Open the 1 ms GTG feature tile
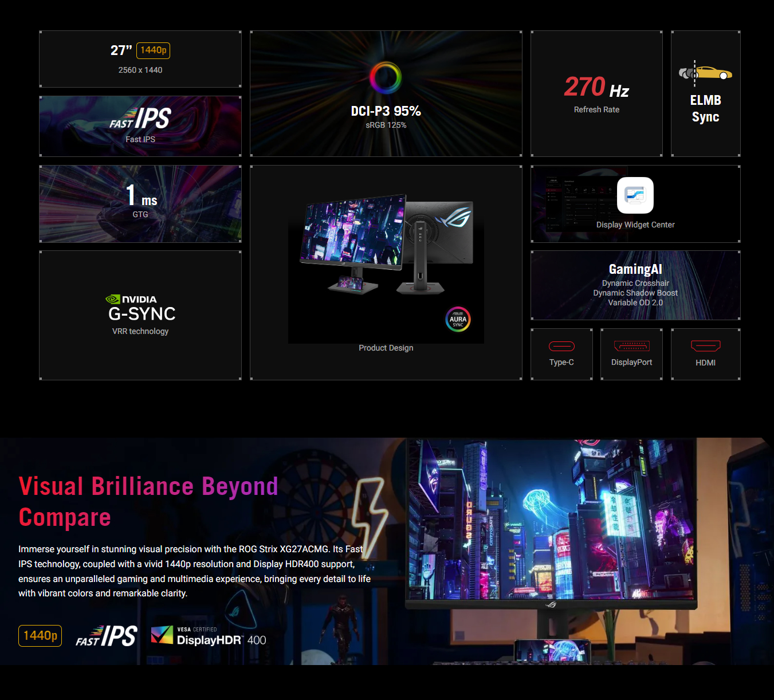The width and height of the screenshot is (774, 700). pyautogui.click(x=140, y=204)
